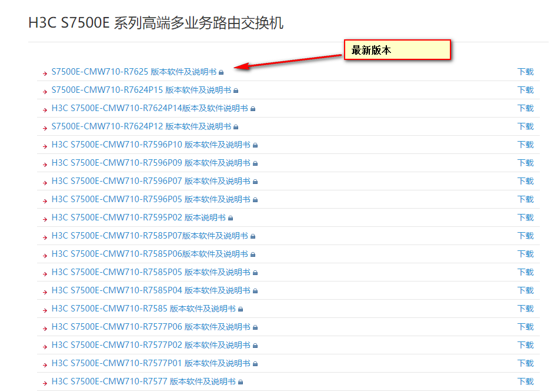The image size is (551, 392).
Task: Click the page heading H3C S7500E 系列高端多业务路由交换机
Action: pos(156,23)
